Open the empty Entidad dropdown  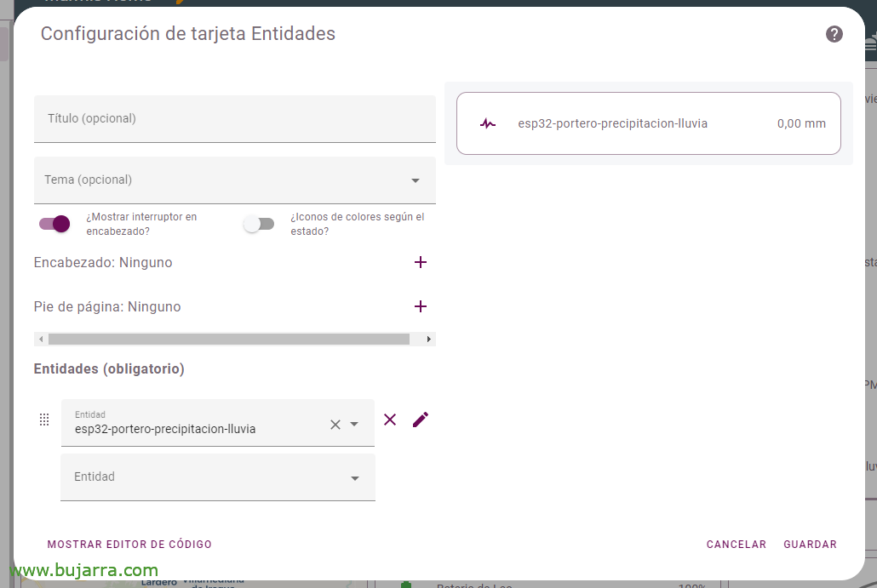click(355, 478)
